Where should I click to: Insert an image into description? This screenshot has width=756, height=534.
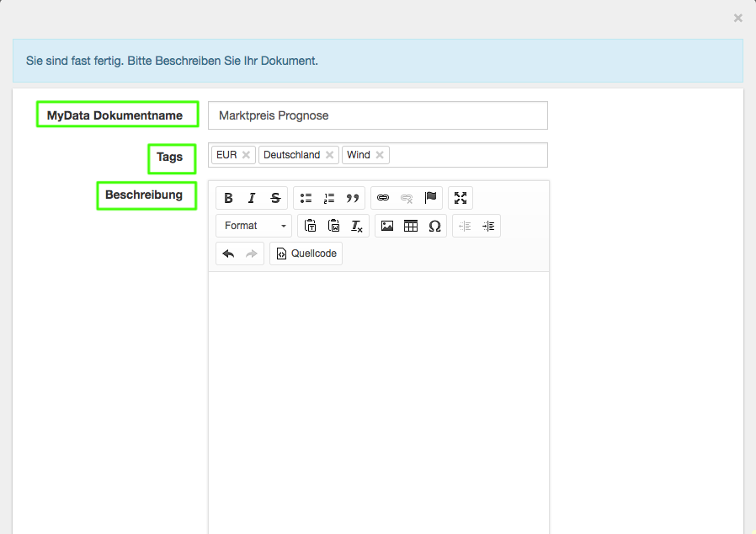387,226
